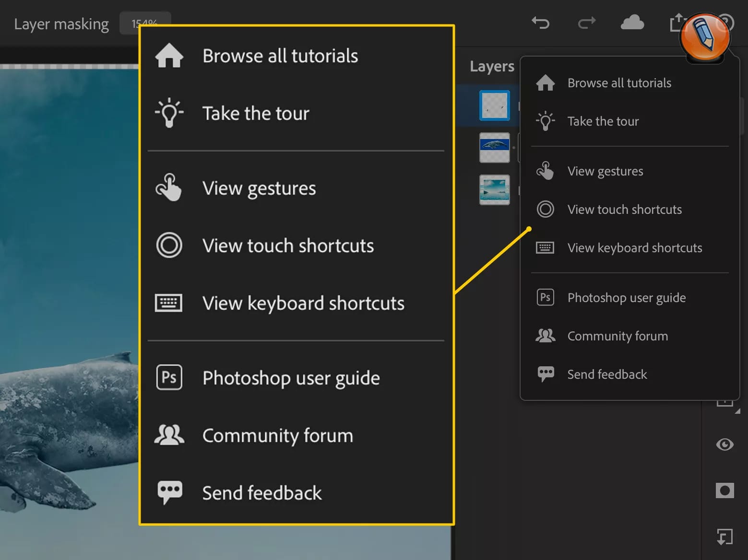Visit Community forum from the small help popup
The width and height of the screenshot is (748, 560).
(629, 336)
